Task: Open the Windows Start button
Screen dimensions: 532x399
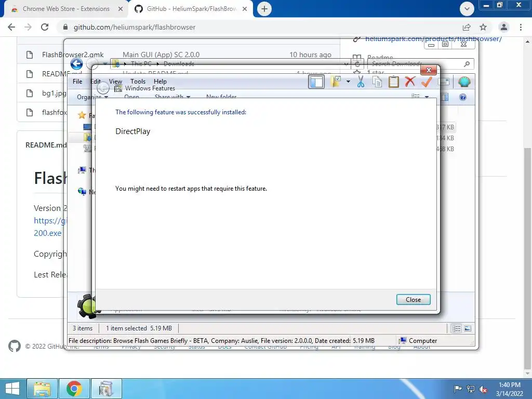Action: (12, 389)
